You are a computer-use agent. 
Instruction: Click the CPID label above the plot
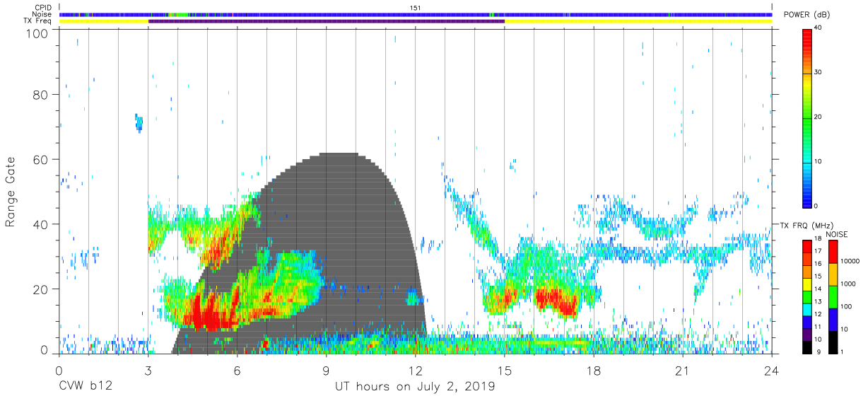(43, 7)
